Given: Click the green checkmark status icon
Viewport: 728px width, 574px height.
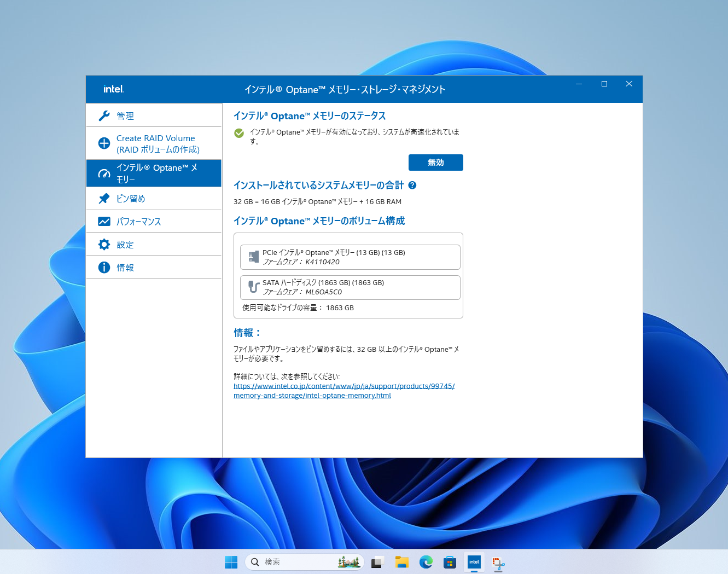Looking at the screenshot, I should tap(239, 133).
